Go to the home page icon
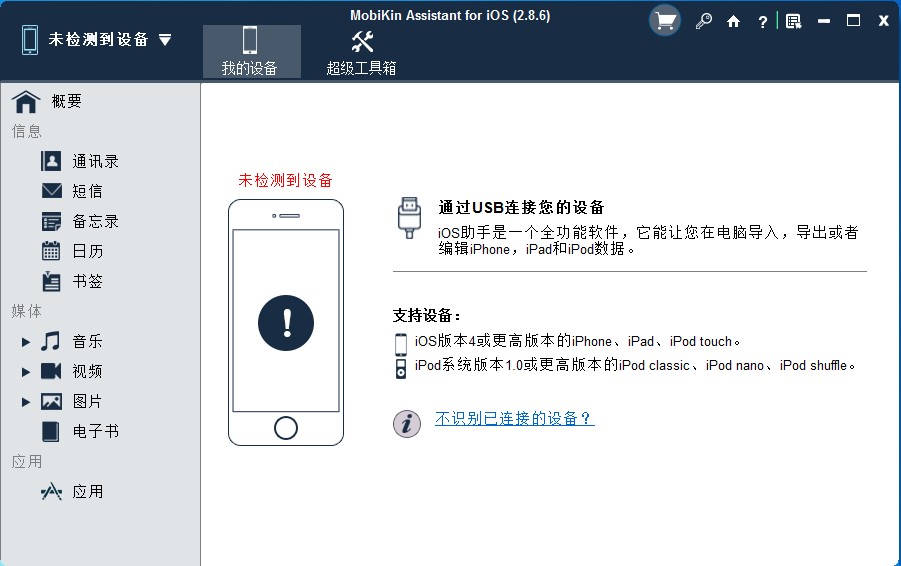Image resolution: width=901 pixels, height=566 pixels. (733, 22)
